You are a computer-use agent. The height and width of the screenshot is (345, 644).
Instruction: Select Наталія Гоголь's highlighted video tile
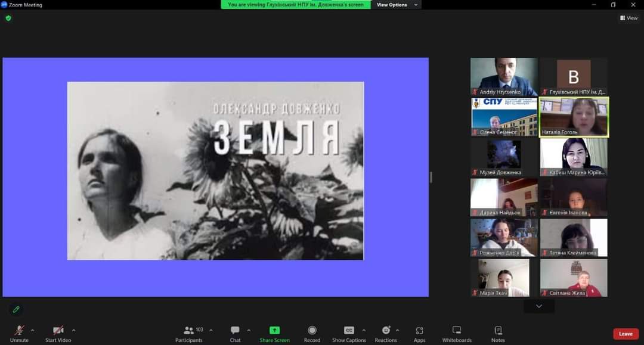[574, 117]
